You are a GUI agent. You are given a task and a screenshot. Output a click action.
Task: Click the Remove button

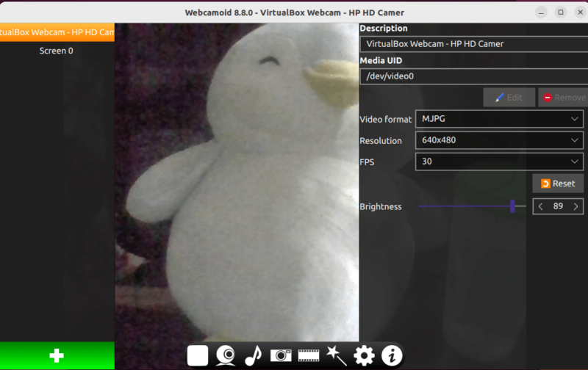(563, 98)
